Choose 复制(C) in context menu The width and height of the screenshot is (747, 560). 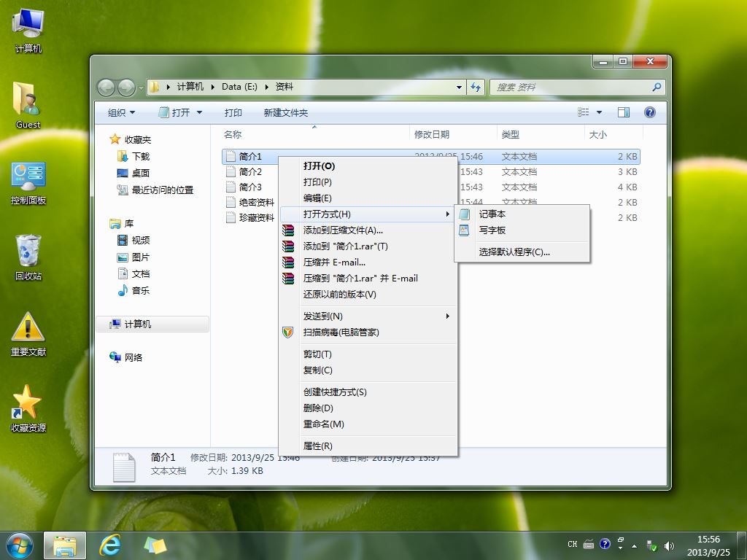point(368,370)
